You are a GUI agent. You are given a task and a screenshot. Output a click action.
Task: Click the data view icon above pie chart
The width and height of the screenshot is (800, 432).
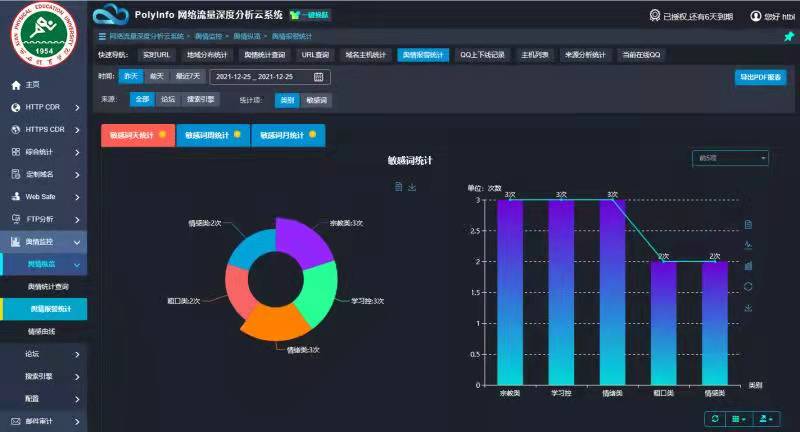[398, 186]
